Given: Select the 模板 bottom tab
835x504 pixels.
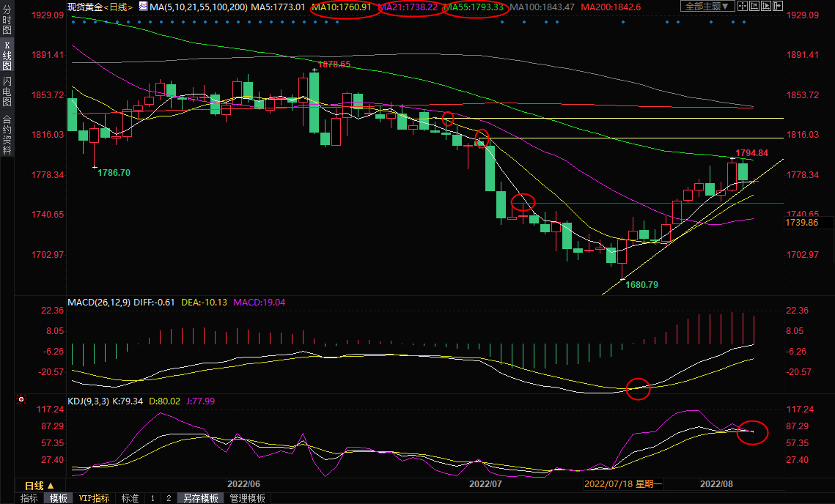Looking at the screenshot, I should (58, 498).
